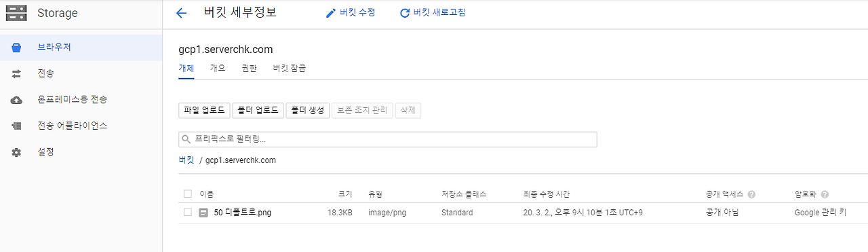The image size is (868, 252).
Task: Open 설정 gear icon in sidebar
Action: [x=17, y=152]
